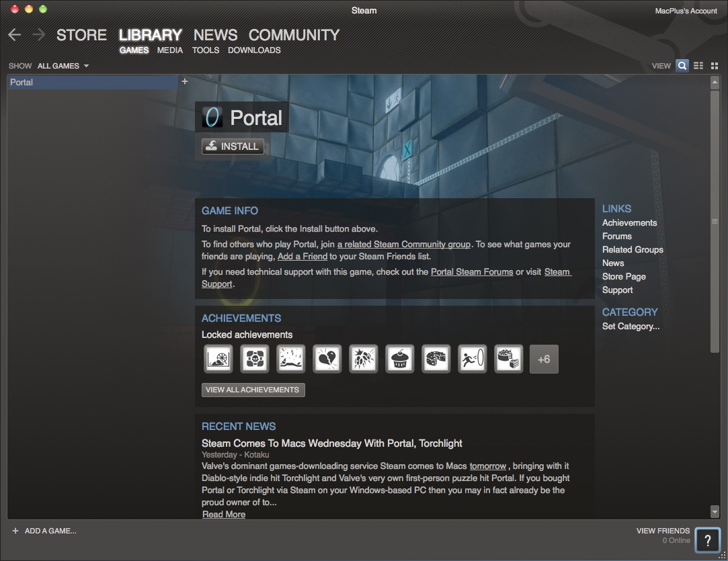Screen dimensions: 728x561
Task: Switch to list view mode
Action: pos(698,66)
